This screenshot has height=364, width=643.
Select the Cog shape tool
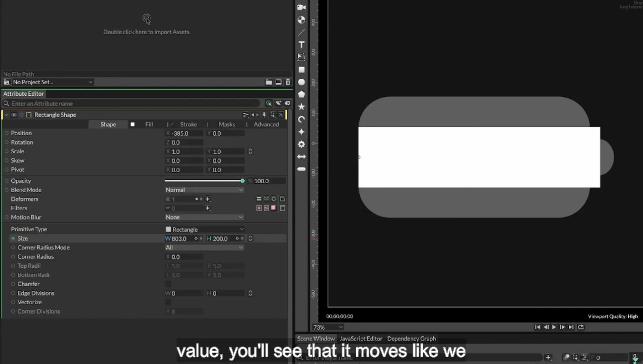pyautogui.click(x=301, y=144)
